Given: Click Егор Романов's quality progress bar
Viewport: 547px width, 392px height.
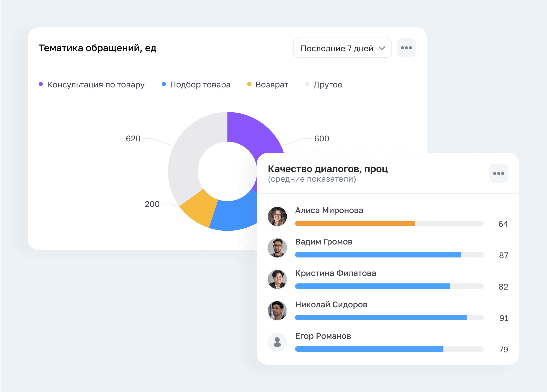Looking at the screenshot, I should pyautogui.click(x=389, y=349).
